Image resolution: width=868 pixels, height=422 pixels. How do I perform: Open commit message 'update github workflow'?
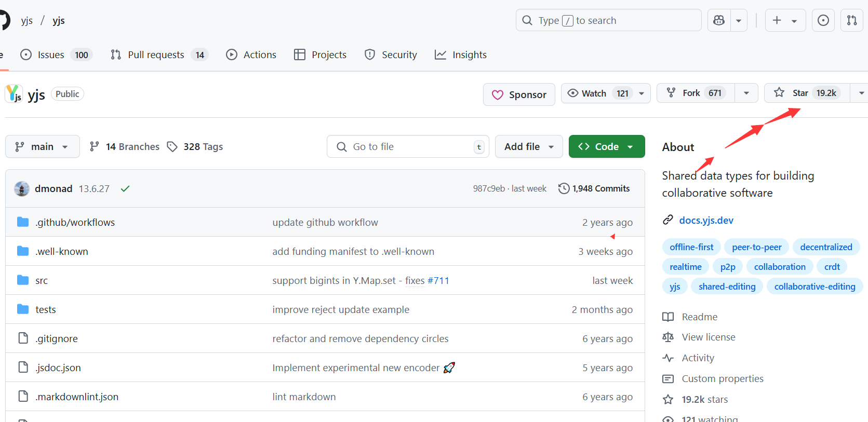click(325, 222)
